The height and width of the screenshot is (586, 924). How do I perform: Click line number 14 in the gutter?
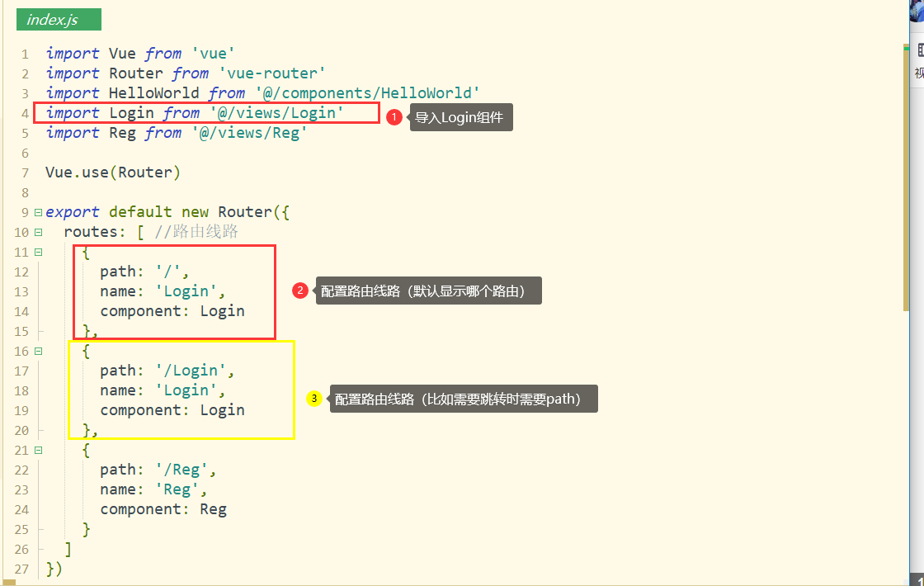[x=21, y=312]
